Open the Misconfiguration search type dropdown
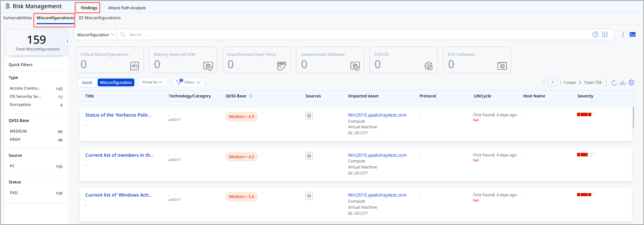 click(x=95, y=35)
